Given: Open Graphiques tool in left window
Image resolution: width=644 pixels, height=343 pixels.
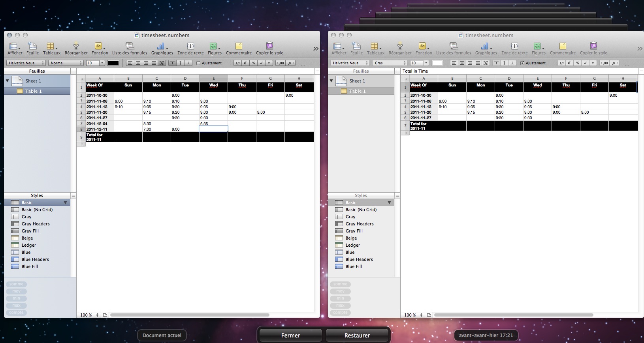Looking at the screenshot, I should coord(162,49).
